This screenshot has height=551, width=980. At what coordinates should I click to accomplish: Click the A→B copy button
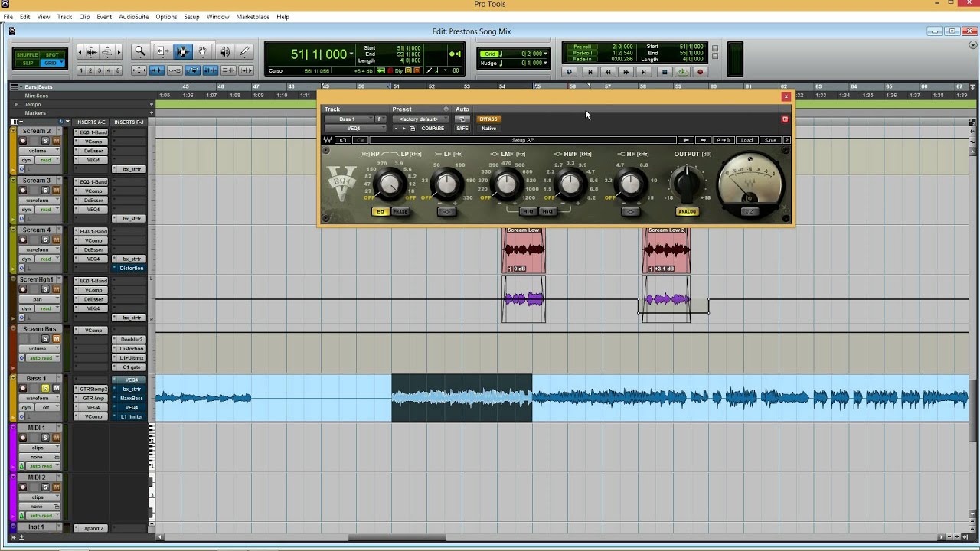click(723, 140)
